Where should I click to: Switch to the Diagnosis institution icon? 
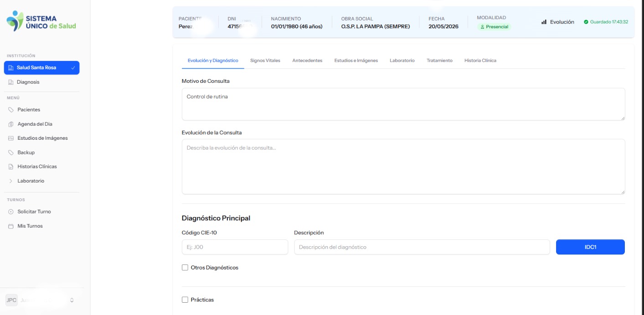pos(11,82)
